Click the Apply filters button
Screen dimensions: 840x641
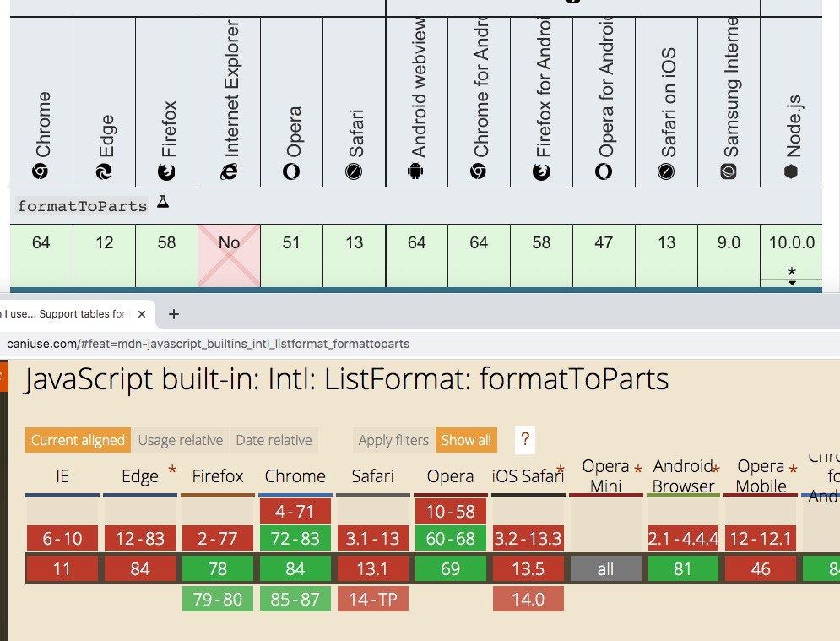click(393, 440)
